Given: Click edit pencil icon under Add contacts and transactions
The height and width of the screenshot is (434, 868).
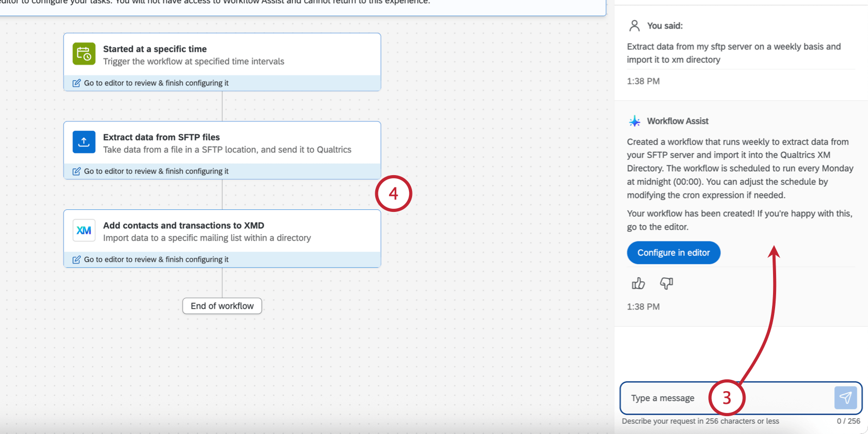Looking at the screenshot, I should 77,260.
